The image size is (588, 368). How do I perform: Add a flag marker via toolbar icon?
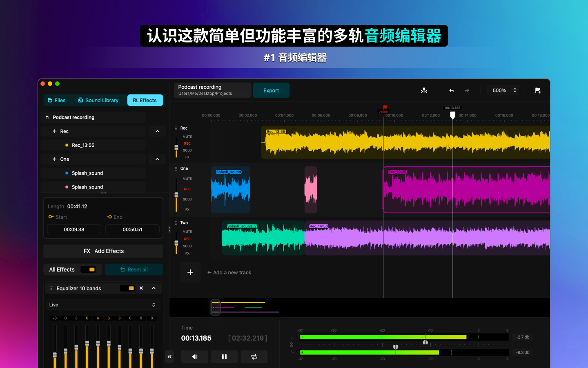point(538,90)
